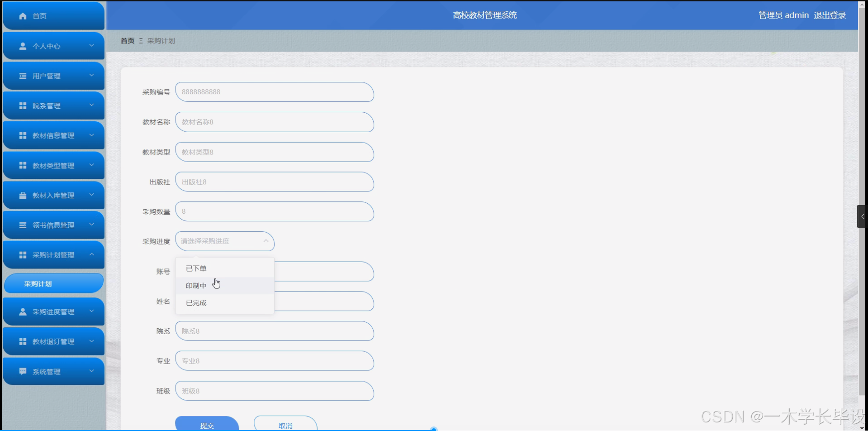
Task: Select 印制中 from the dropdown list
Action: pos(224,286)
